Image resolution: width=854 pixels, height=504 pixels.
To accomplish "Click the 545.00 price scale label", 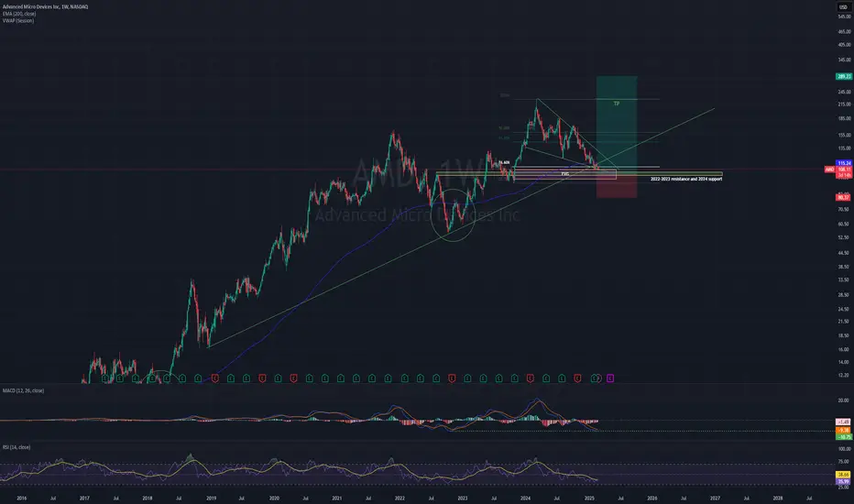I will (845, 16).
